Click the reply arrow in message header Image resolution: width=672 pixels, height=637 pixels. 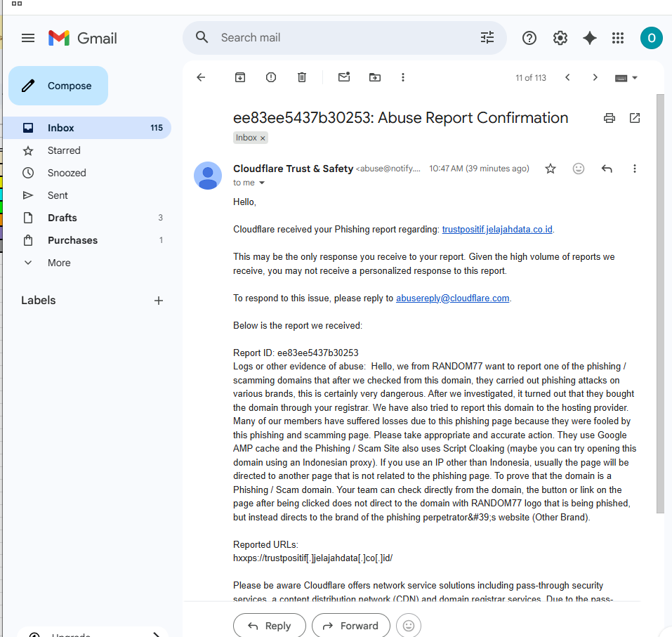point(607,169)
